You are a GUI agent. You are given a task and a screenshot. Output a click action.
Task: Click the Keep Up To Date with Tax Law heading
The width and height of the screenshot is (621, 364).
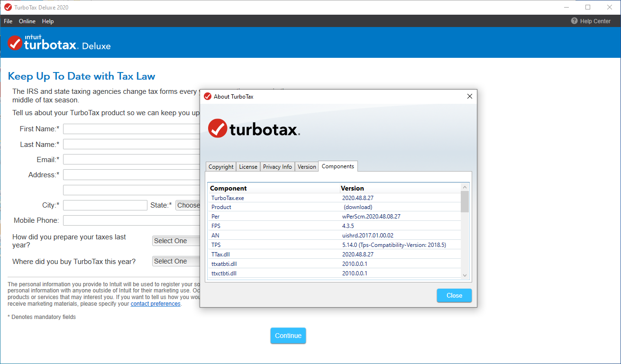click(x=82, y=76)
